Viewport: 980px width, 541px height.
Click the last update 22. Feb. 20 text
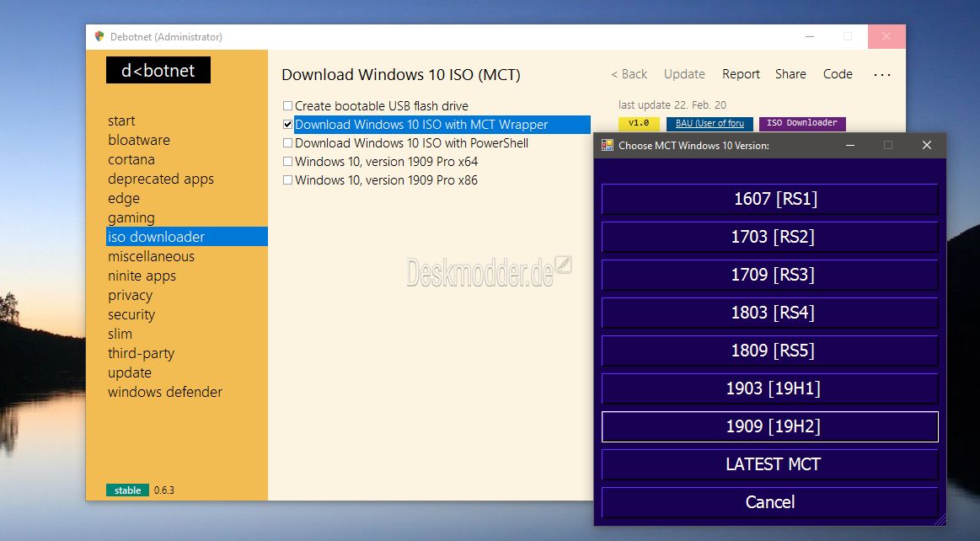point(672,105)
